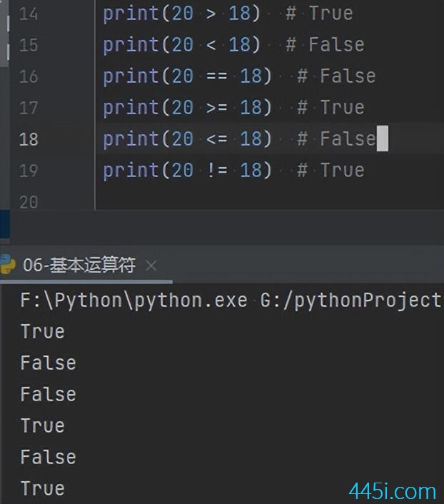Place cursor in print(20 == 18) statement
The height and width of the screenshot is (504, 444).
(187, 76)
